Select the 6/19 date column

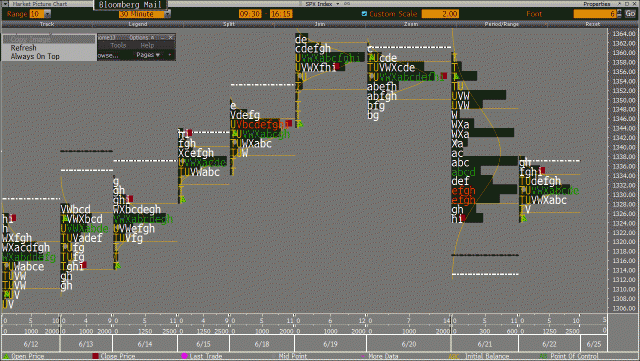coord(330,344)
